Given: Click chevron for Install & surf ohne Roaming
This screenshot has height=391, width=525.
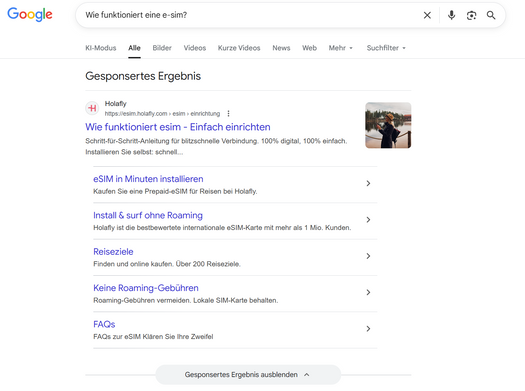Looking at the screenshot, I should [368, 220].
